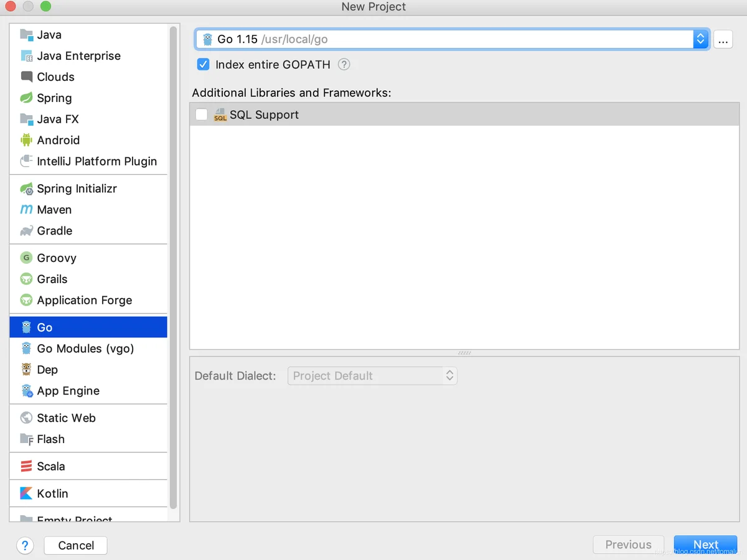Screen dimensions: 747x560
Task: Select Flash in project list
Action: pyautogui.click(x=88, y=439)
